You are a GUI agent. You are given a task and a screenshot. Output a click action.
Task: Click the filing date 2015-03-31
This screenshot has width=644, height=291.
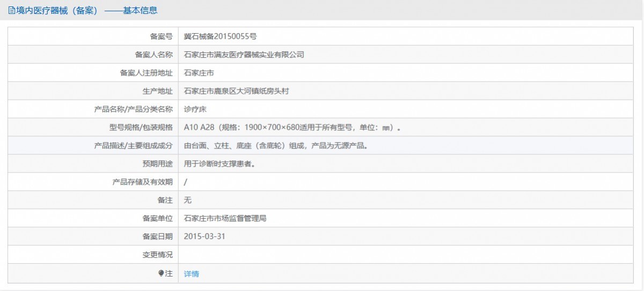click(204, 236)
